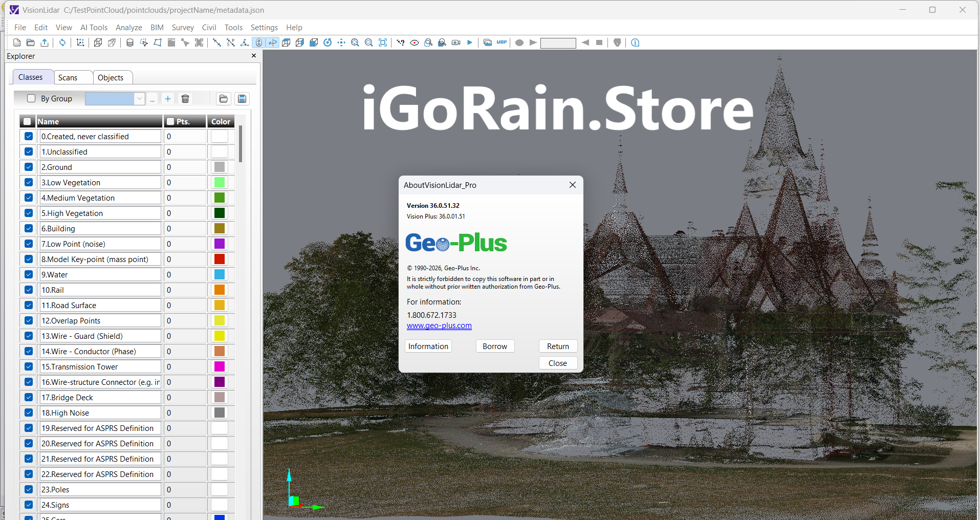Select the Zoom Out tool
980x520 pixels.
click(x=368, y=42)
